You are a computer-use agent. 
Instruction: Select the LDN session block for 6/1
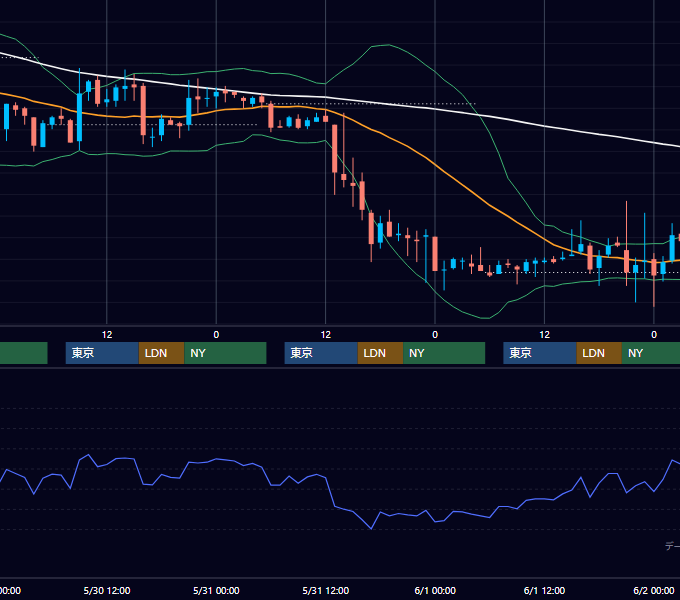pos(599,353)
